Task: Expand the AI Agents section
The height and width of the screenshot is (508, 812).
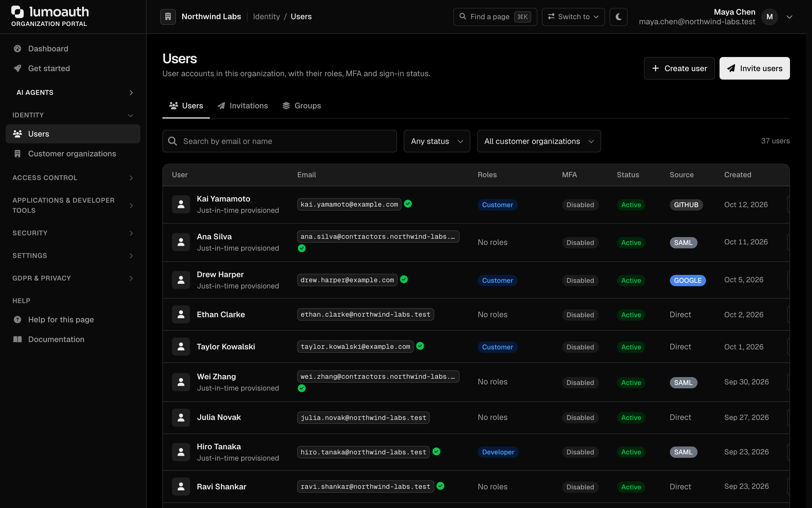Action: click(73, 92)
